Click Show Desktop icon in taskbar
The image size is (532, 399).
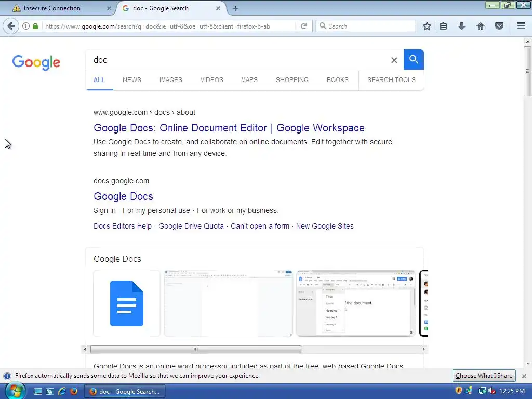(37, 392)
